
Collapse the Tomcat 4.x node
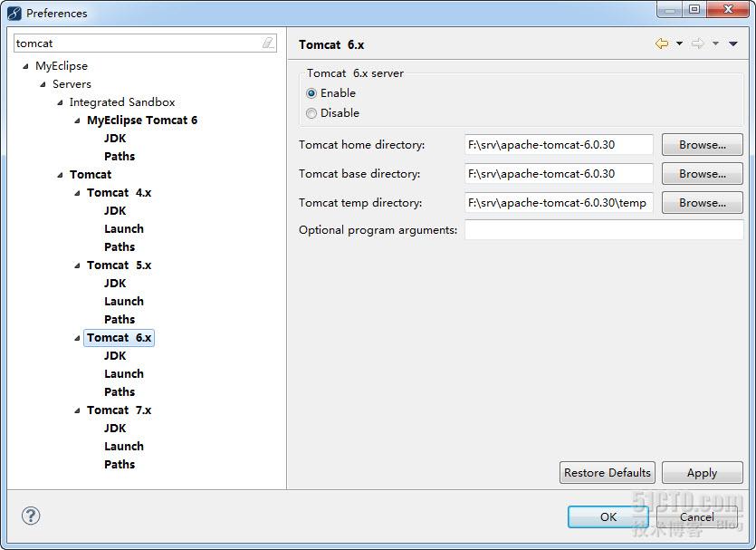point(77,193)
